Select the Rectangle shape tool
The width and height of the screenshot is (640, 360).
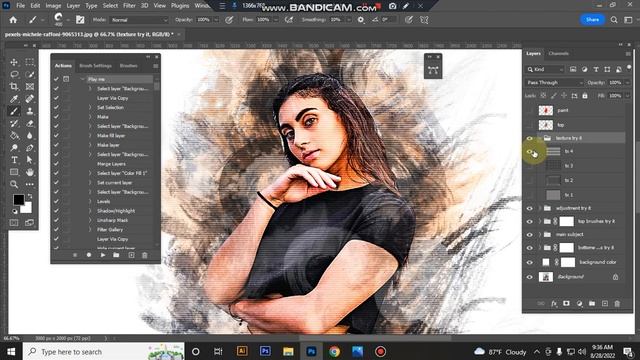[x=14, y=172]
